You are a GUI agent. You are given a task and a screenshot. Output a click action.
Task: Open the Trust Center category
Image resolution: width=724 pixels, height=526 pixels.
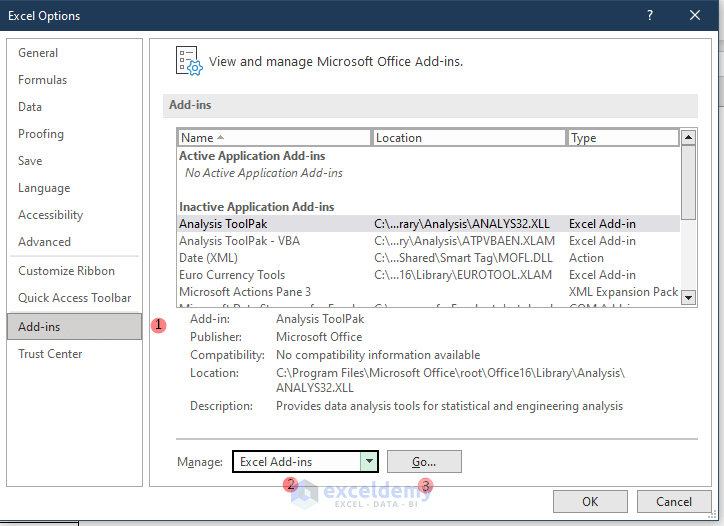pyautogui.click(x=50, y=354)
